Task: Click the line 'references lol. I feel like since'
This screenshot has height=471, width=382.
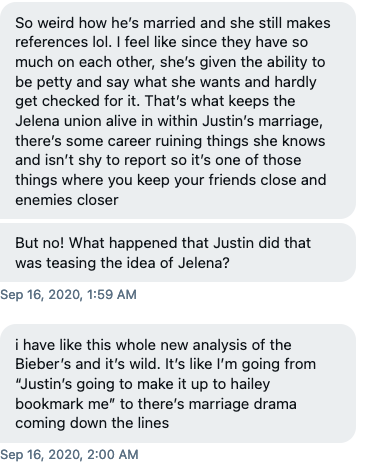Action: tap(161, 42)
